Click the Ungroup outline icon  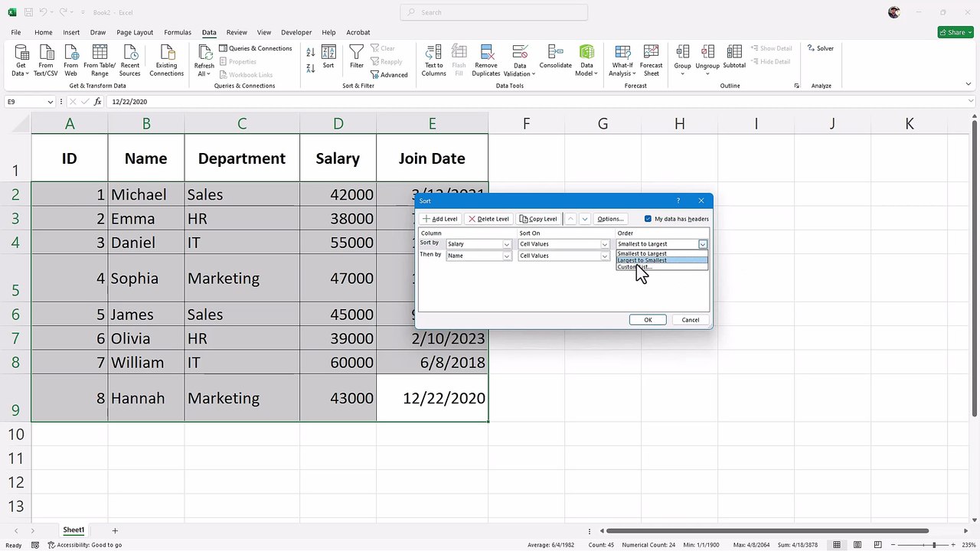pos(707,52)
